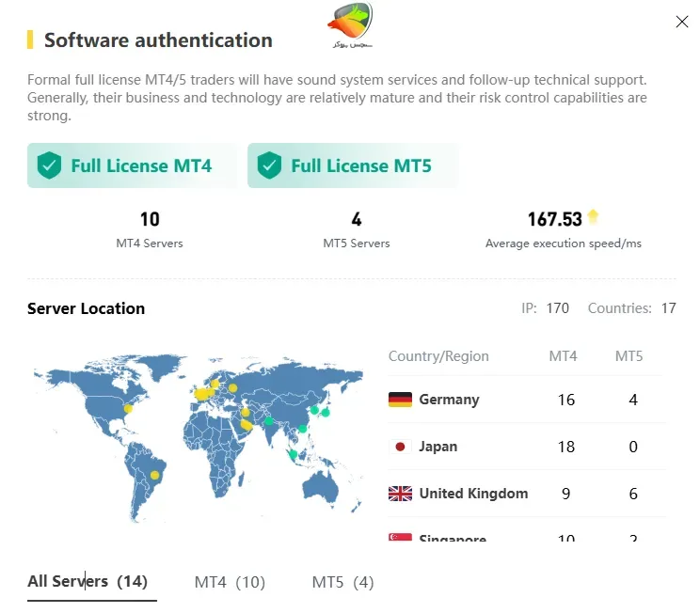Click the MT4 Servers count 10
Viewport: 700px width, 613px height.
pyautogui.click(x=150, y=219)
